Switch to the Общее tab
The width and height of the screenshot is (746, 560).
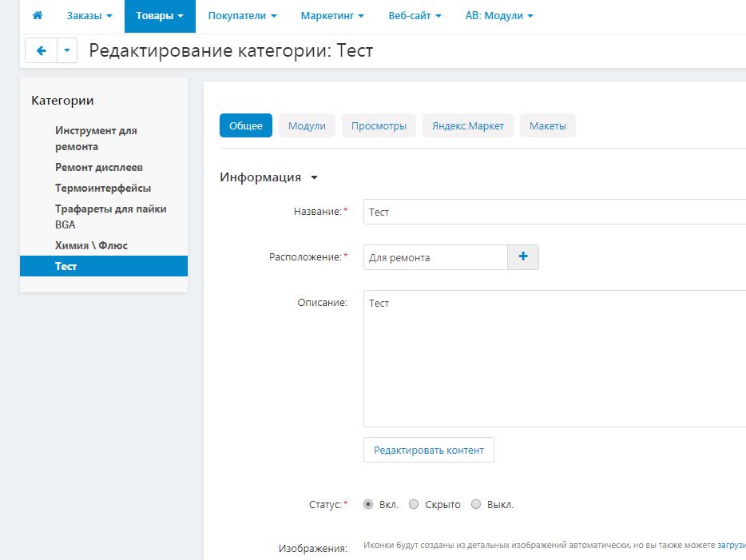246,125
